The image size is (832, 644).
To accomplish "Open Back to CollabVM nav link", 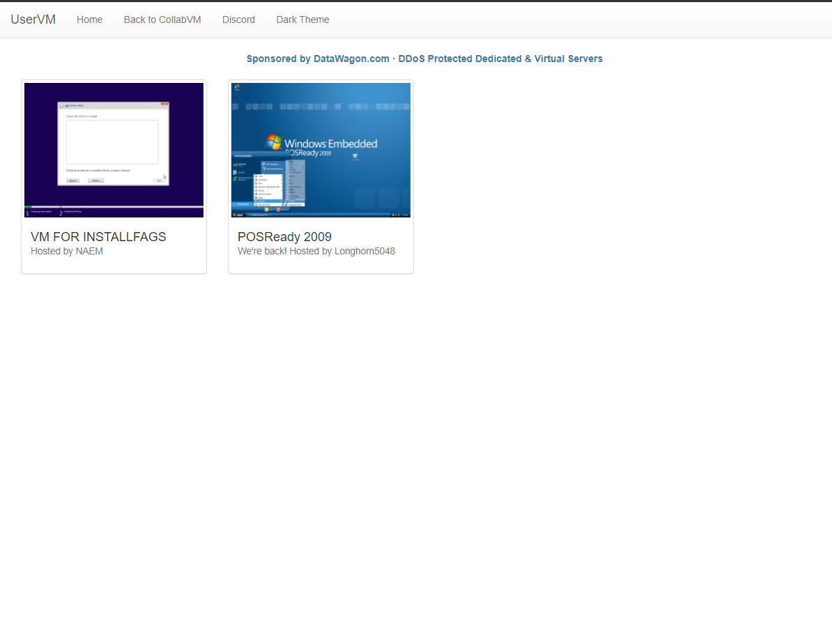I will point(162,20).
